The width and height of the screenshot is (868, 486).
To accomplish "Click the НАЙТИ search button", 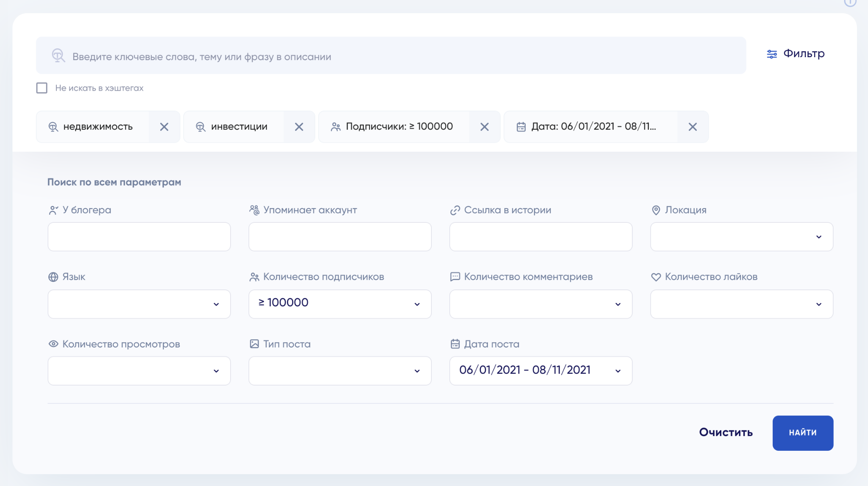I will tap(803, 433).
